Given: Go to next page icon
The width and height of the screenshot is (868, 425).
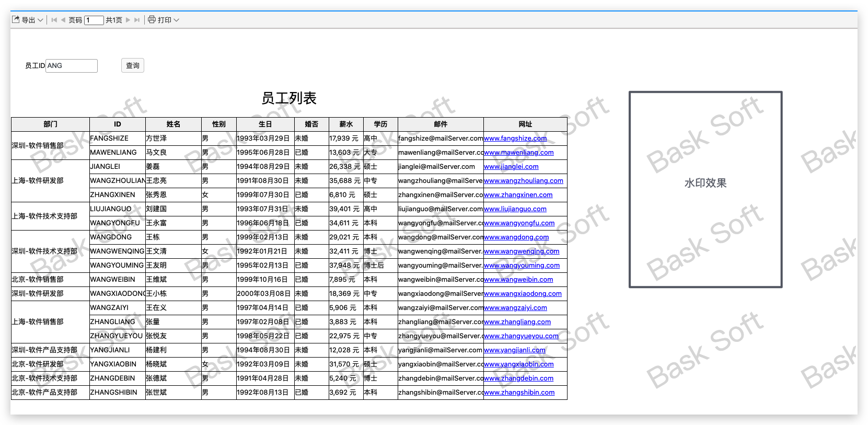Looking at the screenshot, I should (x=128, y=20).
